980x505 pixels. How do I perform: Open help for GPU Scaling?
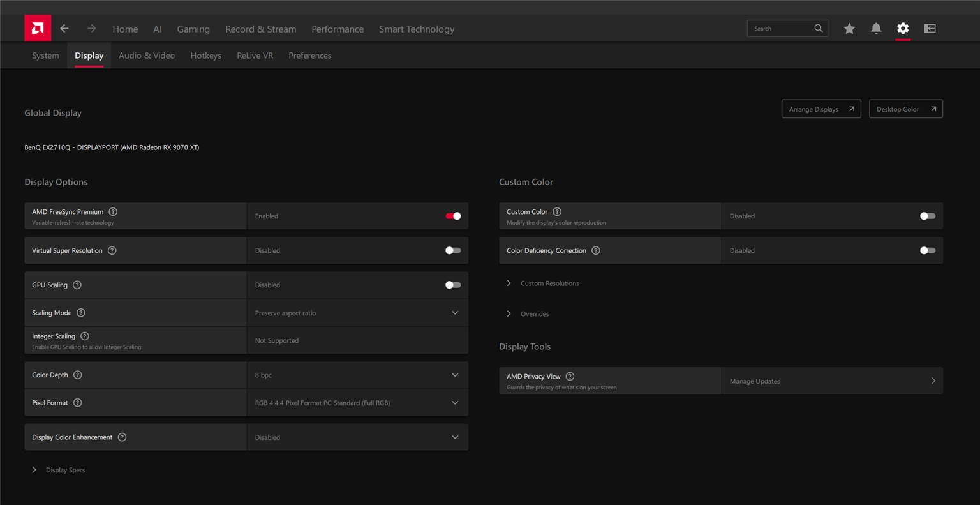(77, 285)
